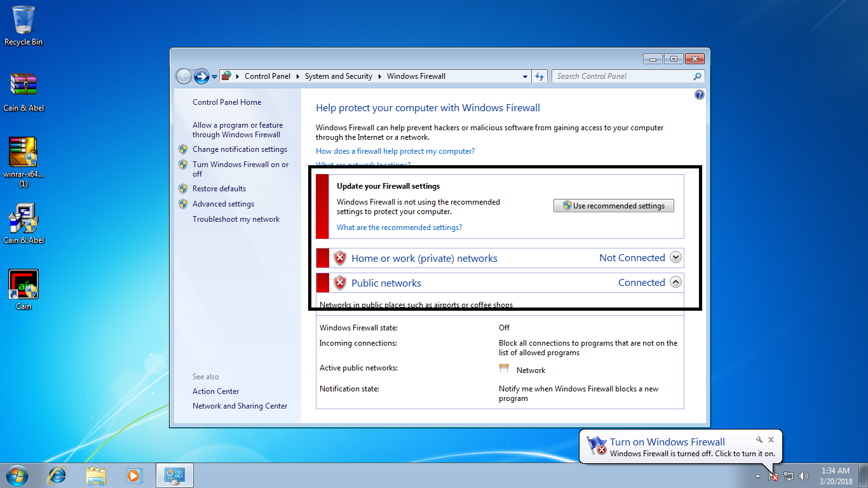Image resolution: width=868 pixels, height=488 pixels.
Task: Open Network and Sharing Center link
Action: coord(240,406)
